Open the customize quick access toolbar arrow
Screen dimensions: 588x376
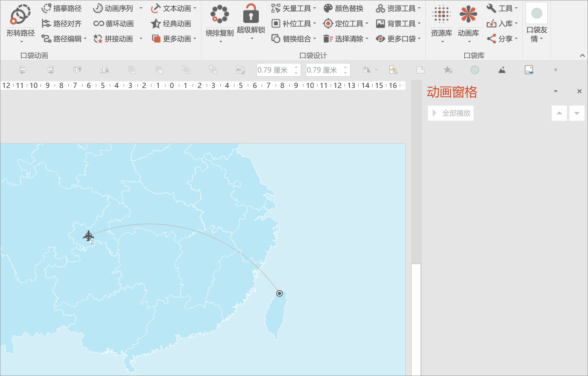556,70
